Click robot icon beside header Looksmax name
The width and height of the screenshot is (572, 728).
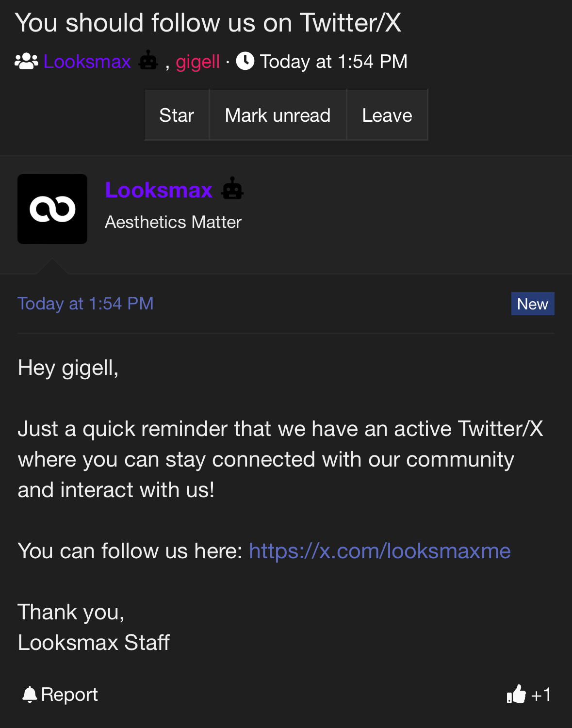148,61
